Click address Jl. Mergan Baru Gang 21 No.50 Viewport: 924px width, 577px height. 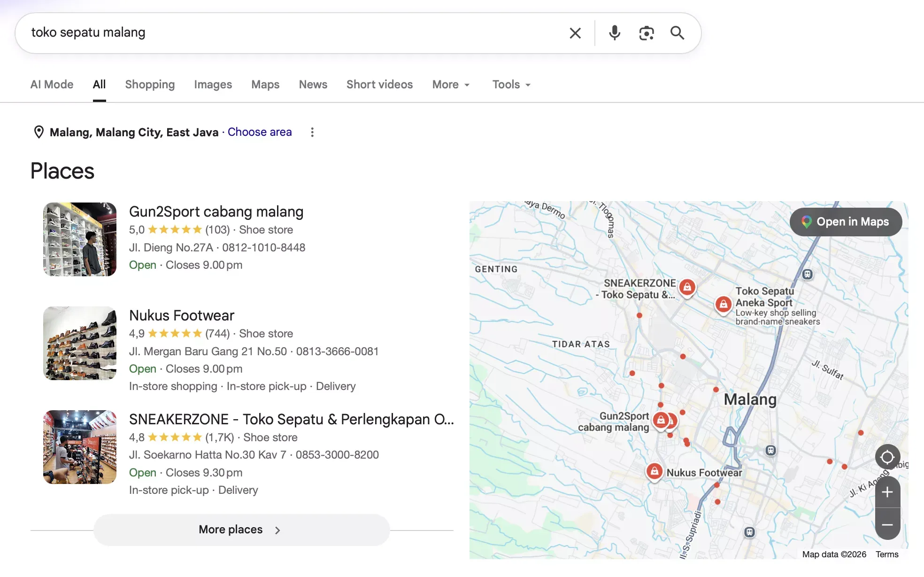[x=208, y=351]
